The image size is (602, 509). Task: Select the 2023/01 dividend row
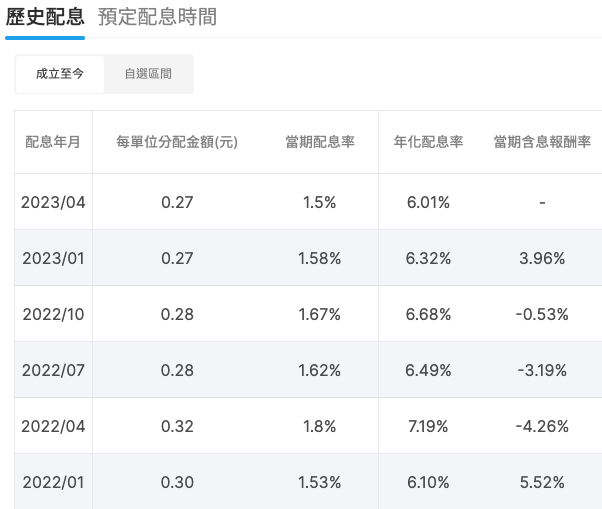coord(308,258)
